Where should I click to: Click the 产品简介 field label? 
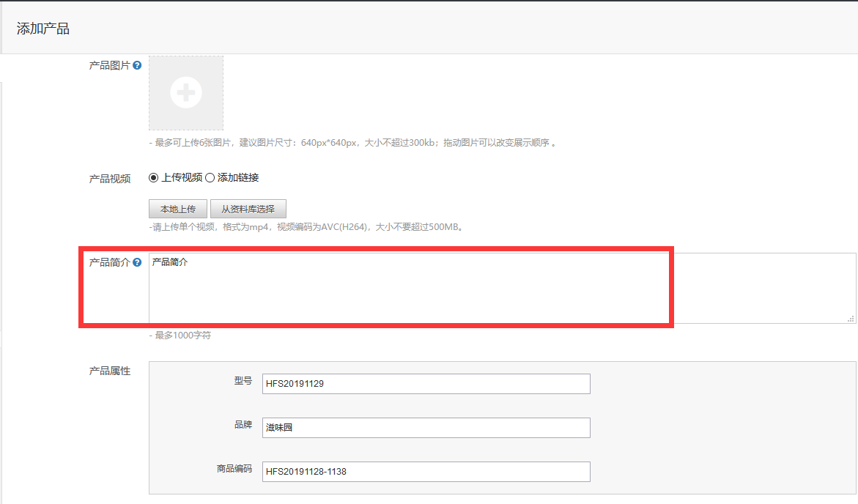pyautogui.click(x=109, y=262)
